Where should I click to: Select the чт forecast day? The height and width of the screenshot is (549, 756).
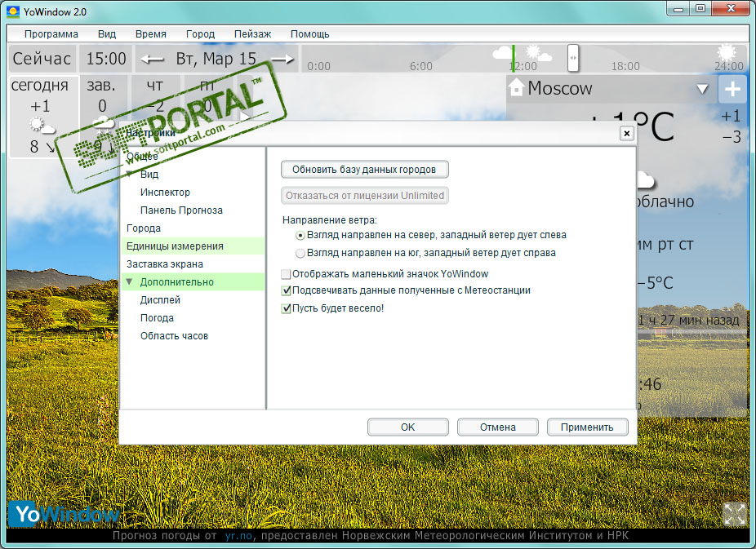pyautogui.click(x=155, y=96)
